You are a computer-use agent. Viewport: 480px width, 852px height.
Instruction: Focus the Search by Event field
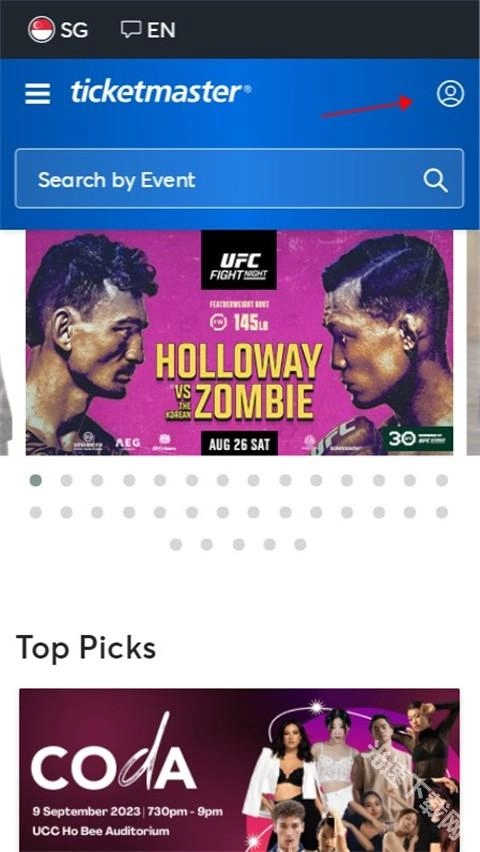click(x=240, y=179)
